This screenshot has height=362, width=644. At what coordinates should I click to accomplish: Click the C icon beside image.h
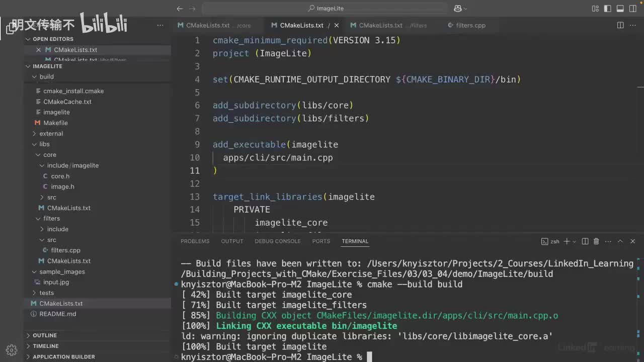[x=45, y=187]
